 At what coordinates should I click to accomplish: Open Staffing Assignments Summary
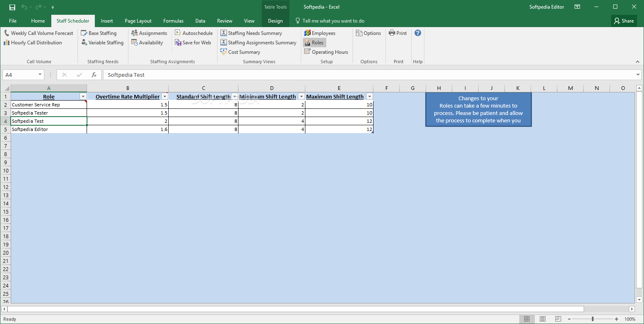click(258, 42)
